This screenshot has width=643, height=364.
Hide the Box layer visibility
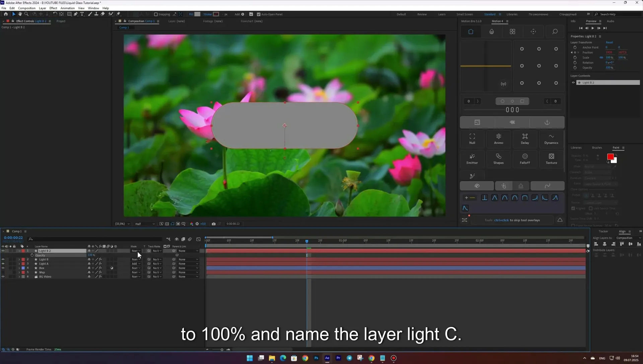(3, 268)
